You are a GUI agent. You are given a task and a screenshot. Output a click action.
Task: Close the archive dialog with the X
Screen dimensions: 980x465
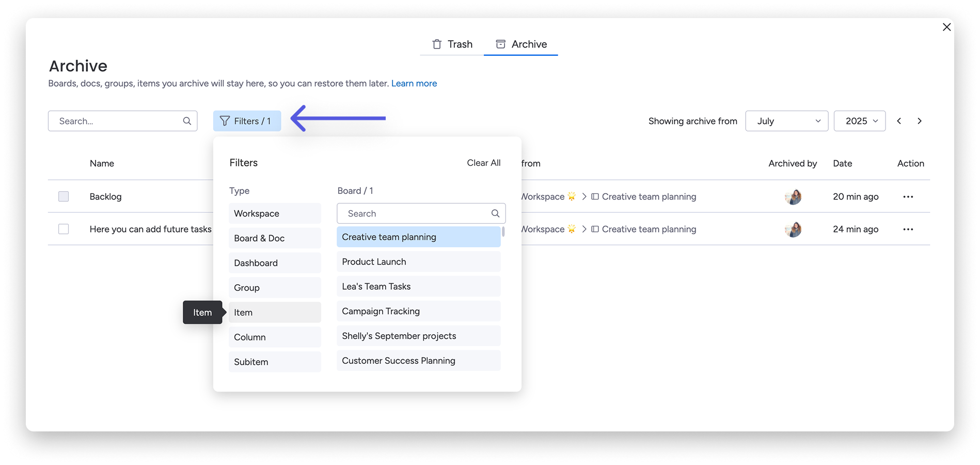[946, 27]
